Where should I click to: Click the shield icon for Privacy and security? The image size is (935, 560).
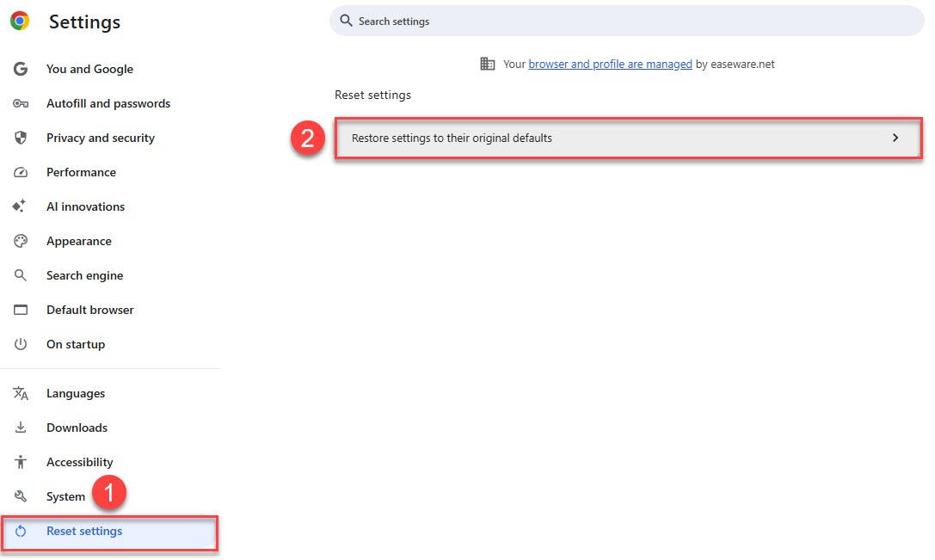(21, 138)
